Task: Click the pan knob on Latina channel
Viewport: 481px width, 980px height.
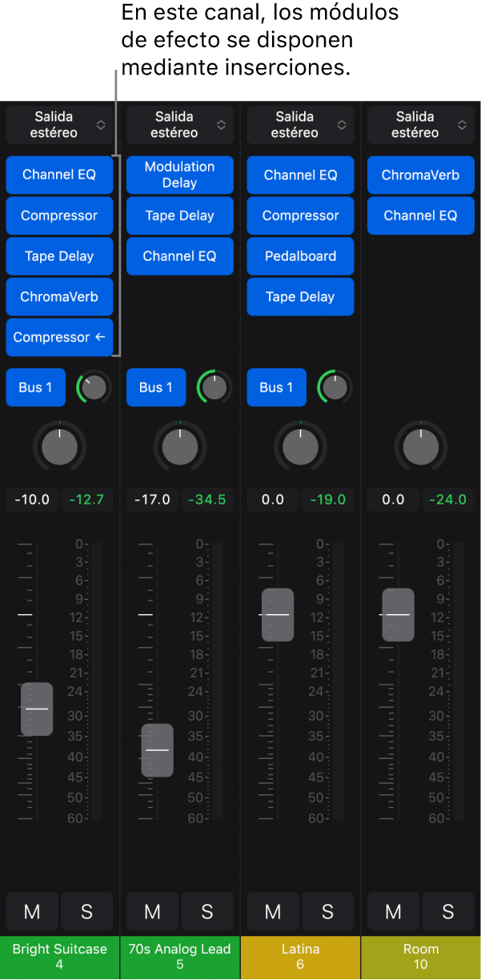Action: [301, 447]
